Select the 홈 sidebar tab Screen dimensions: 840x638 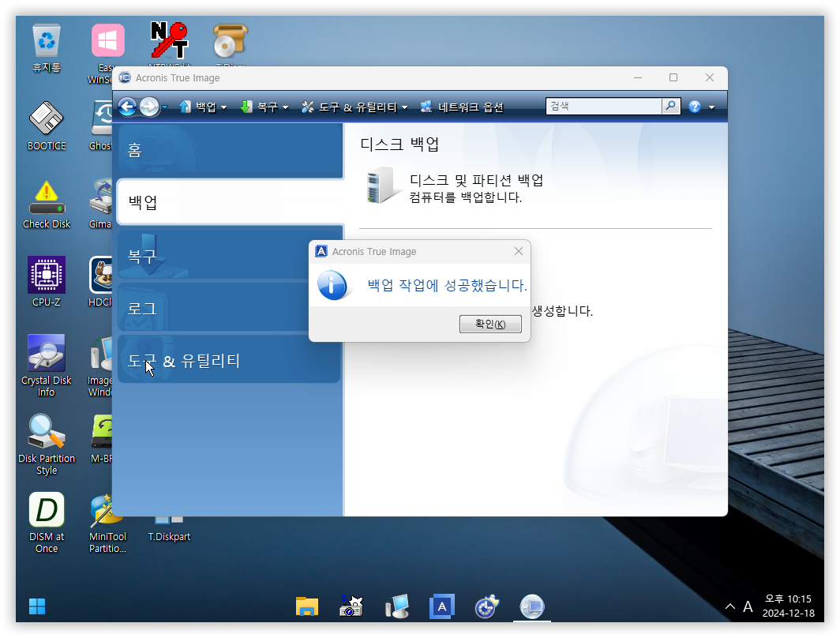coord(230,151)
